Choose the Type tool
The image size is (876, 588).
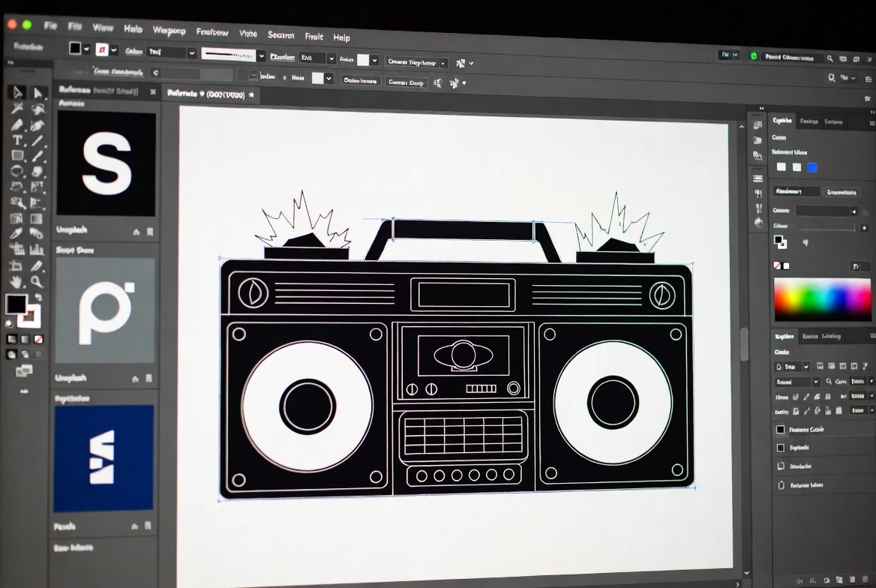[16, 139]
